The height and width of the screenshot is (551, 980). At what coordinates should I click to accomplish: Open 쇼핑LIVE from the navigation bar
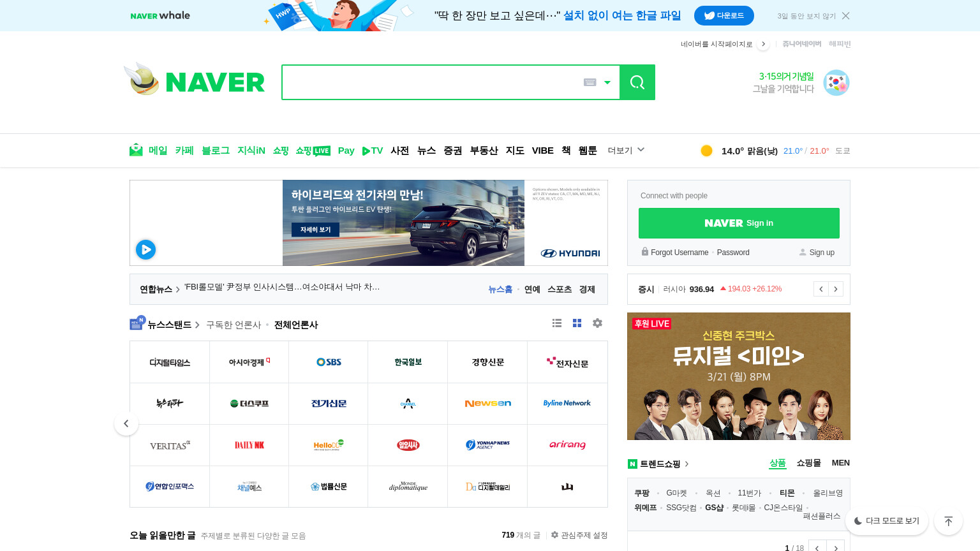coord(313,151)
